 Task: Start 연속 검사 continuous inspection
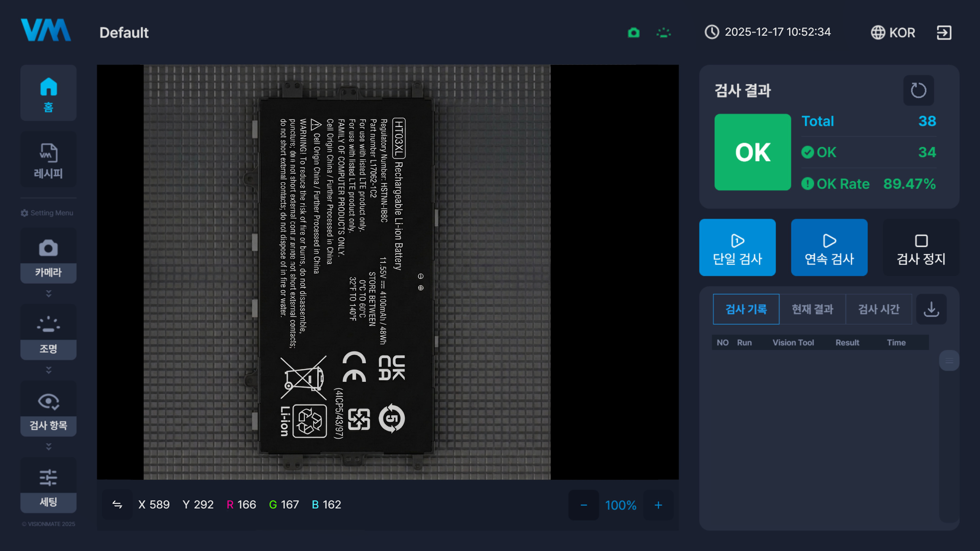tap(829, 248)
